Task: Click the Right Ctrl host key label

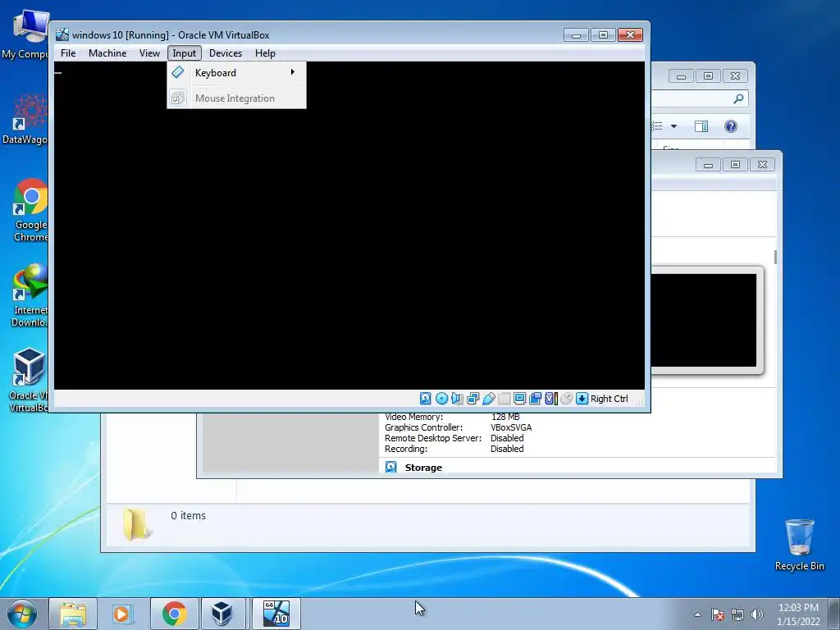Action: pos(609,399)
